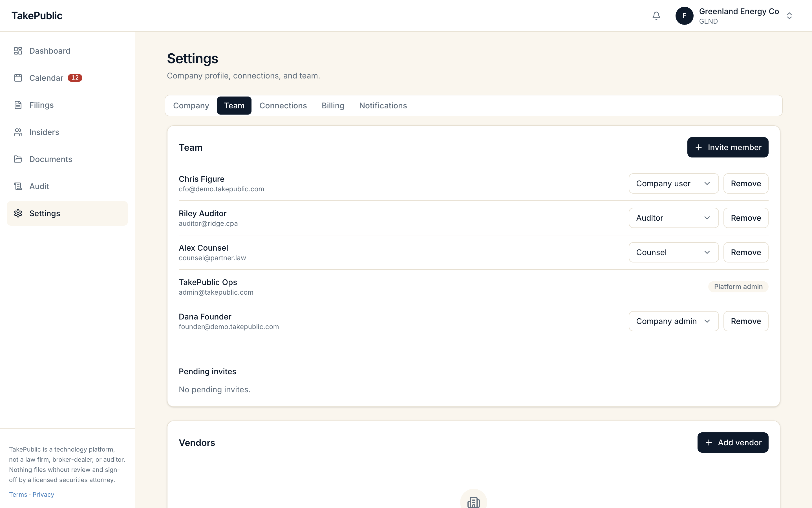Viewport: 812px width, 508px height.
Task: Open Riley Auditor's role dropdown
Action: coord(673,218)
